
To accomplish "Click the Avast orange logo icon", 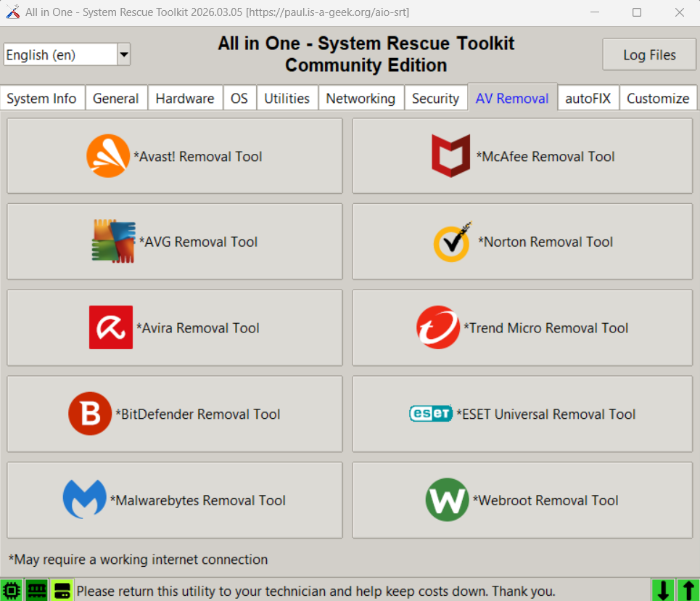I will 108,156.
